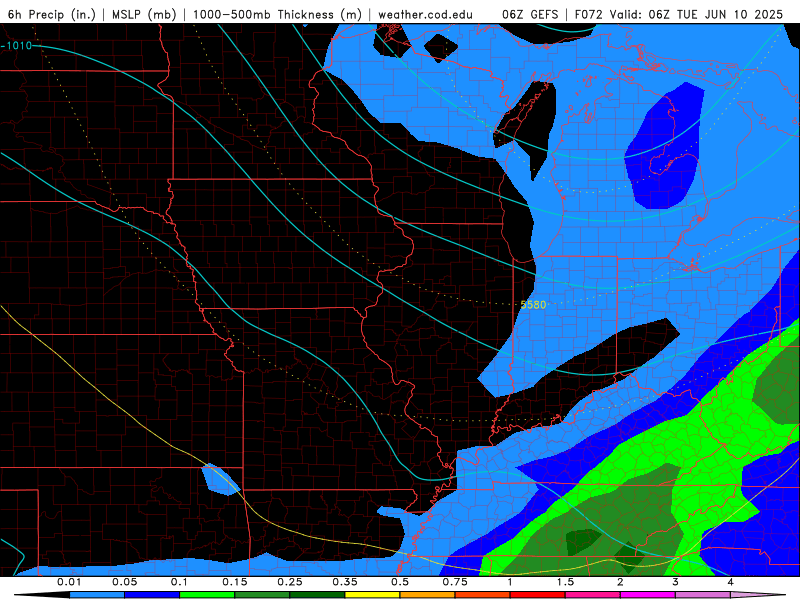
Task: Click the 'weather.cod.edu' source text
Action: pos(425,15)
